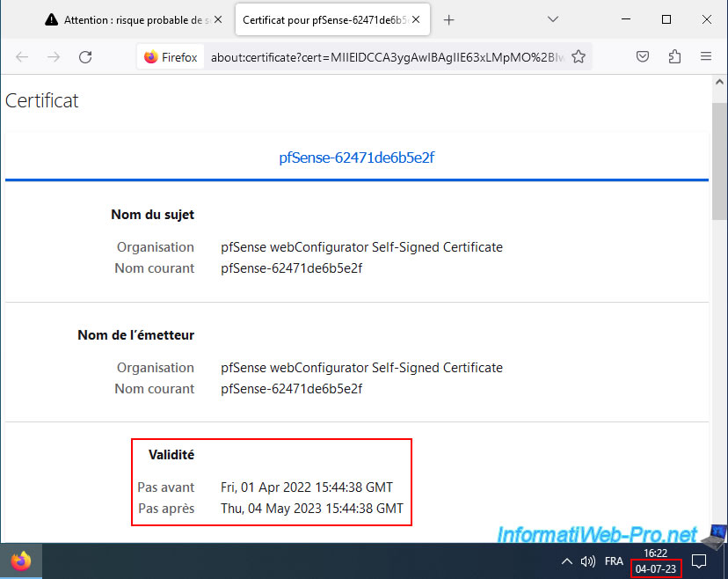Minimize the Firefox window

pyautogui.click(x=626, y=19)
